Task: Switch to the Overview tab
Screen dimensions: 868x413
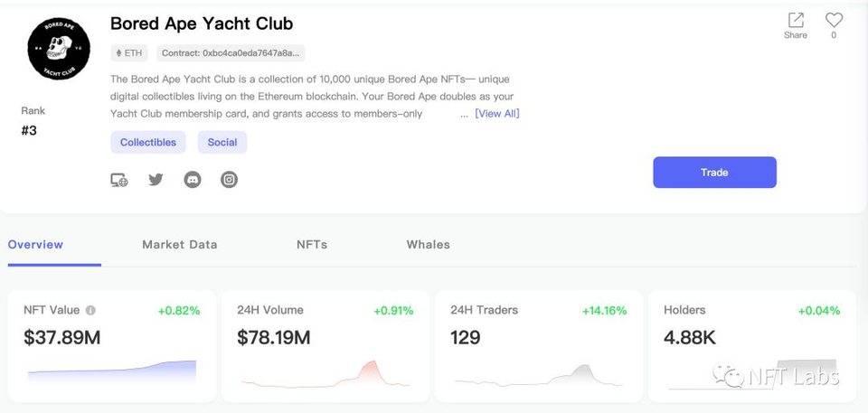Action: click(x=36, y=245)
